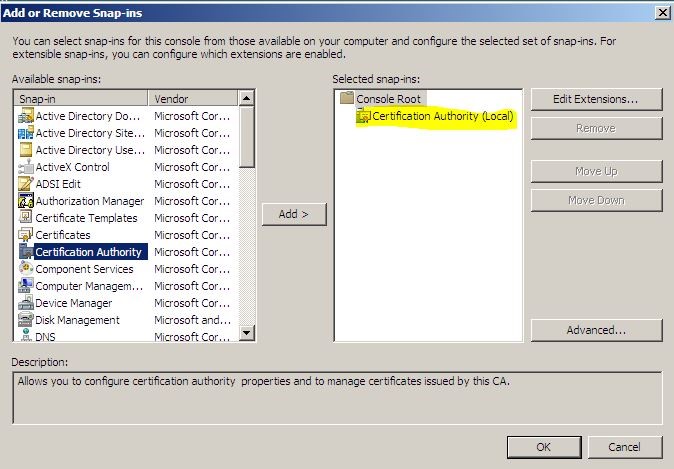Screen dimensions: 674x469
Task: Click the Certificate Templates snap-in icon
Action: [26, 218]
